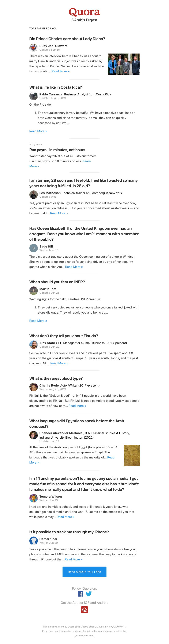This screenshot has width=169, height=644.
Task: Click Sade Hill's gray S avatar
Action: click(x=33, y=248)
